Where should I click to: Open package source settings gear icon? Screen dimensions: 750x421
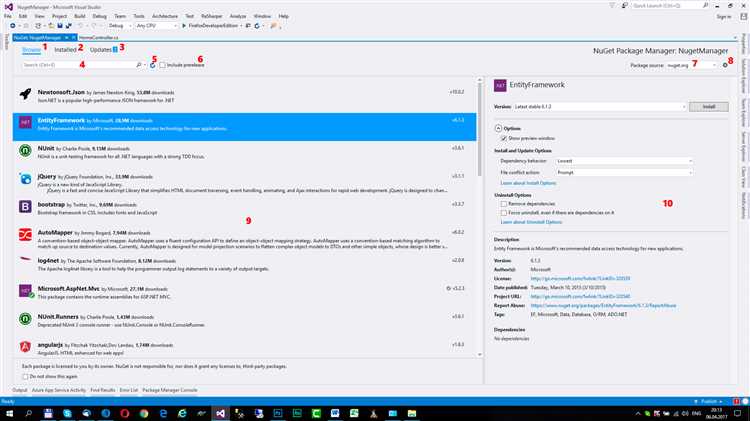(725, 65)
